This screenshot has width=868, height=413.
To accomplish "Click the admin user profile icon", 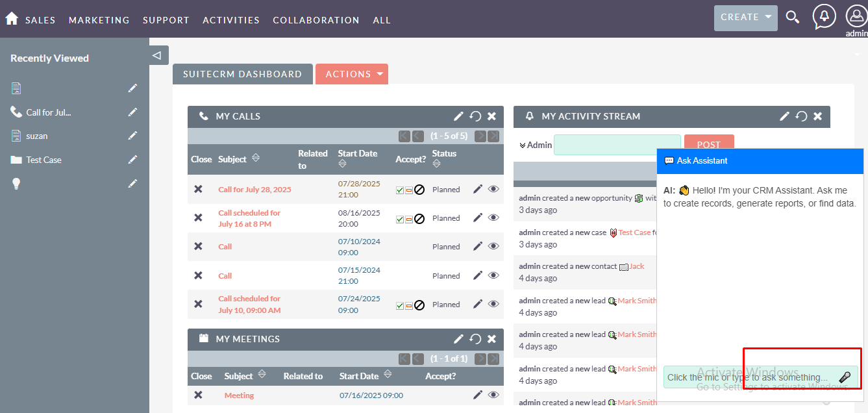I will click(856, 17).
